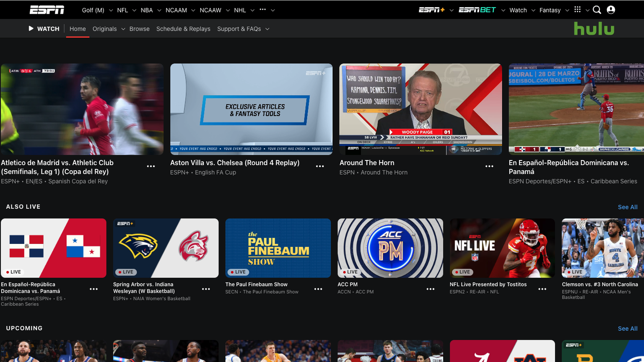Open the Browse tab
The height and width of the screenshot is (362, 644).
pyautogui.click(x=140, y=29)
